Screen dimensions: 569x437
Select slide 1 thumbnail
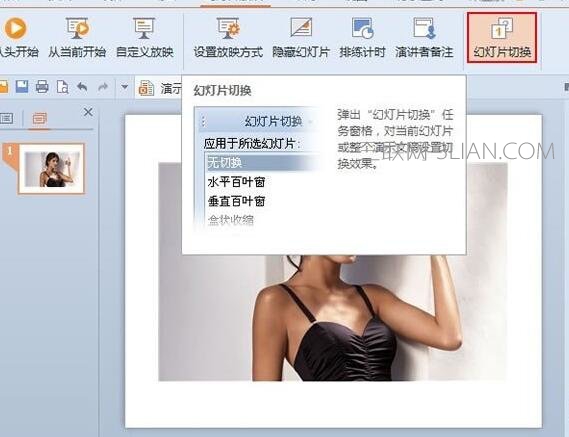pyautogui.click(x=52, y=169)
